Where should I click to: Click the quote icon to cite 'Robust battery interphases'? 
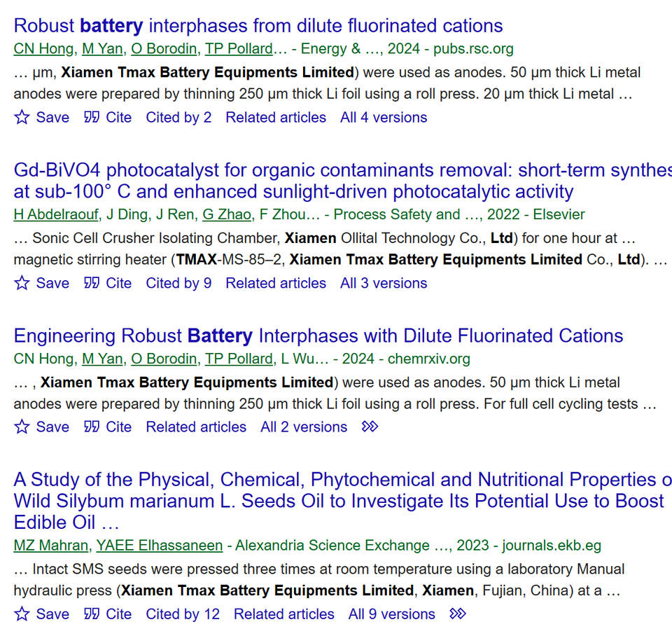coord(92,118)
